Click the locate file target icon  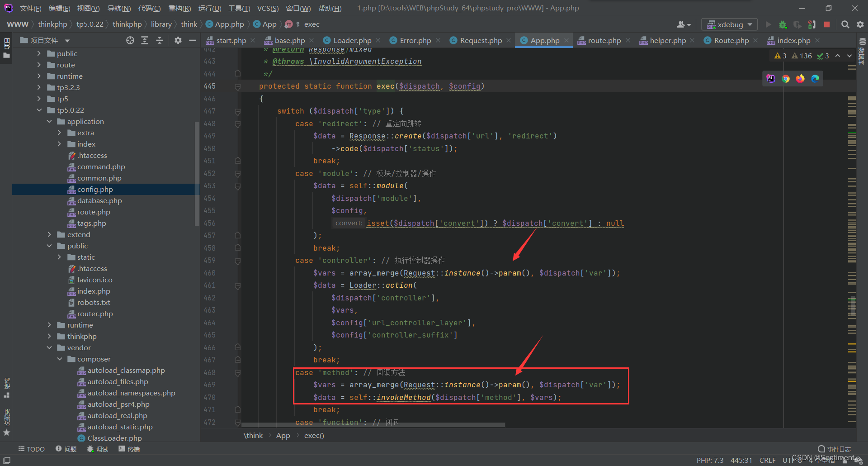(130, 40)
